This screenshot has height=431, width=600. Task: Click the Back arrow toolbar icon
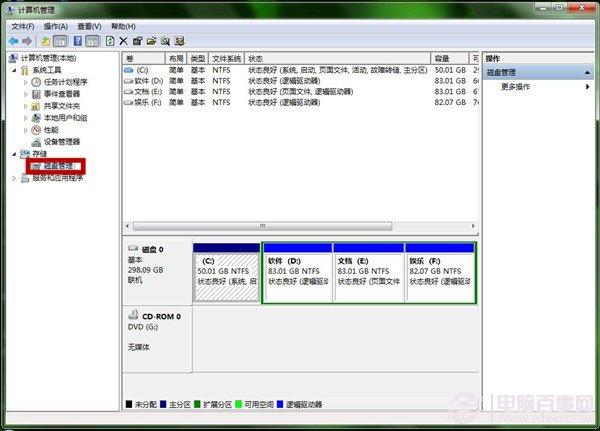click(13, 41)
